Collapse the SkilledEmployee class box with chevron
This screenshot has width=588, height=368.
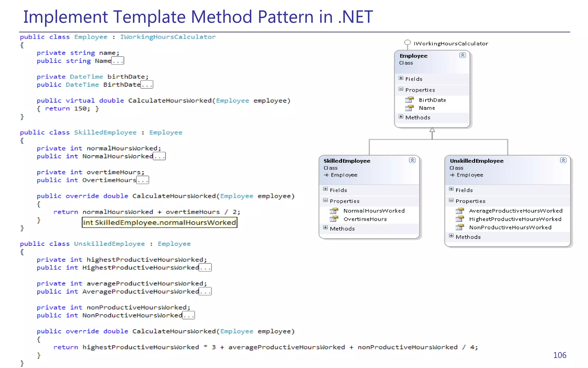(412, 160)
